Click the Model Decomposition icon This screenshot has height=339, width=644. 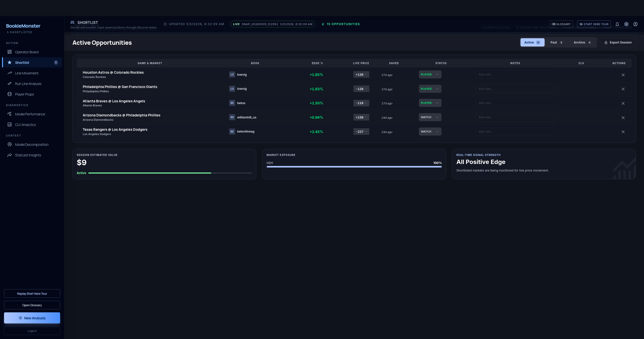click(10, 144)
